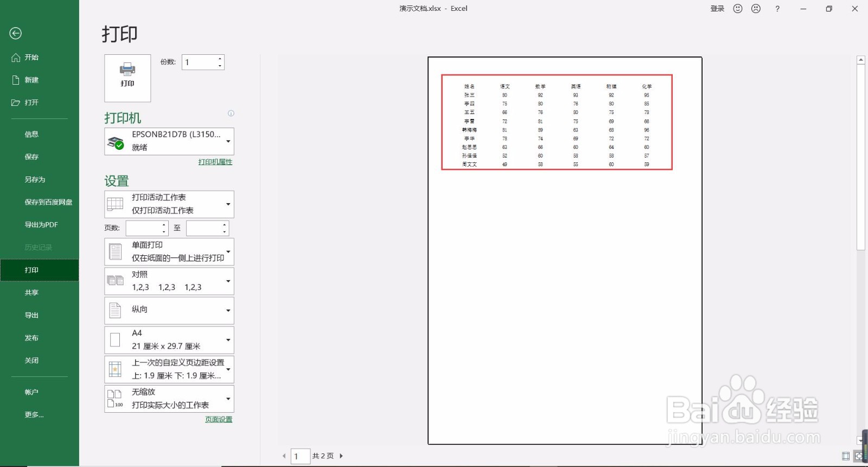The image size is (868, 467).
Task: Click More (更多...) in sidebar
Action: click(x=39, y=415)
